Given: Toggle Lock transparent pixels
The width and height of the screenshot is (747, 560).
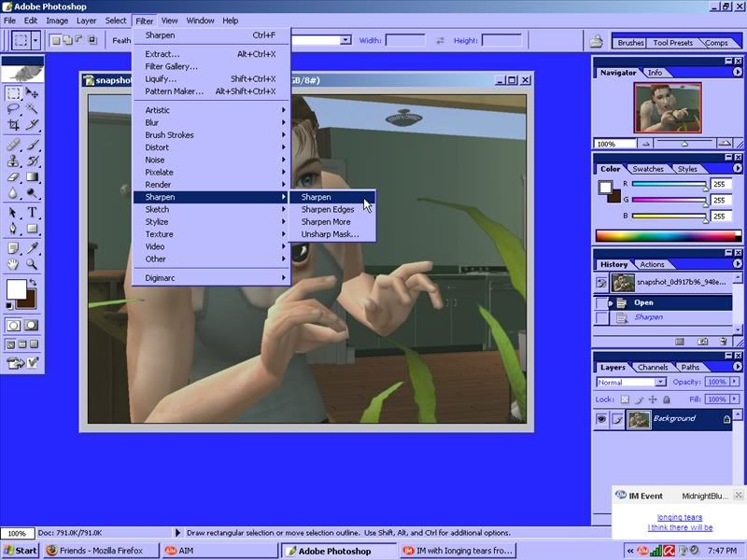Looking at the screenshot, I should 625,399.
